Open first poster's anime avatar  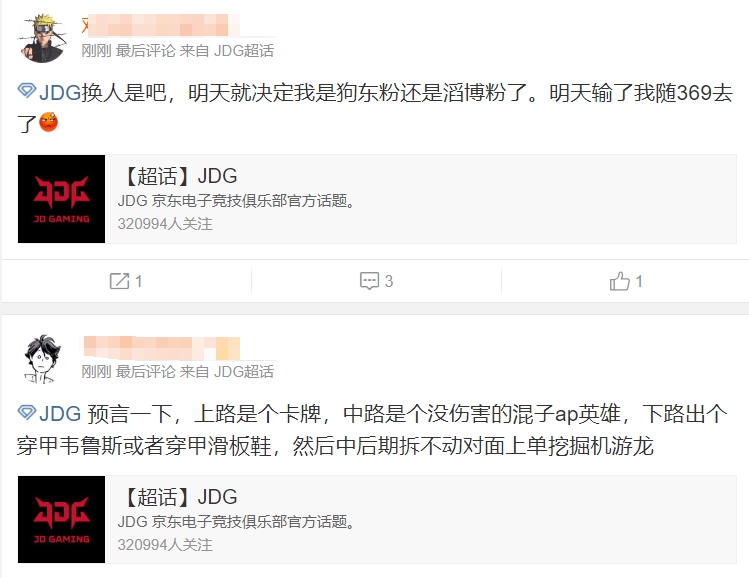(42, 38)
